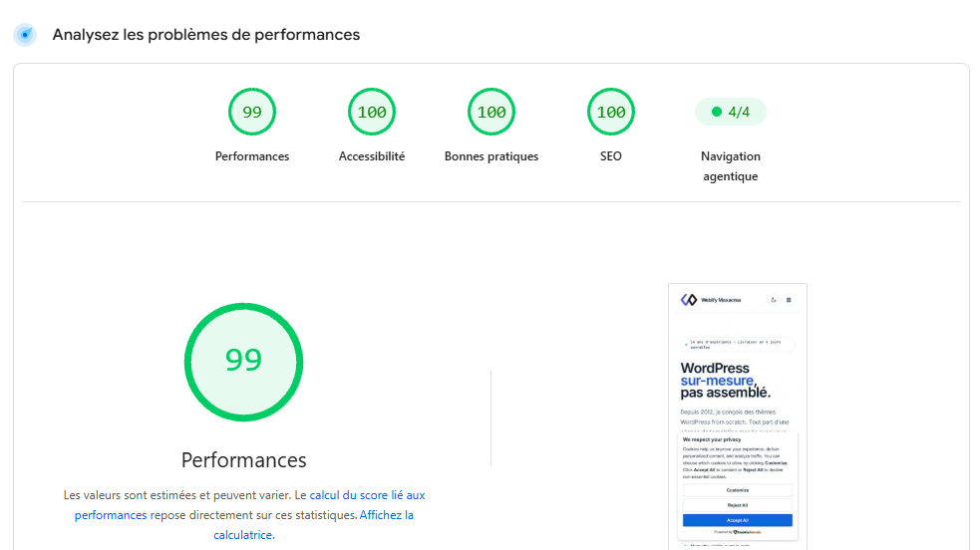Click the theme toggle icon in the preview
Viewport: 980px width, 550px height.
point(773,300)
